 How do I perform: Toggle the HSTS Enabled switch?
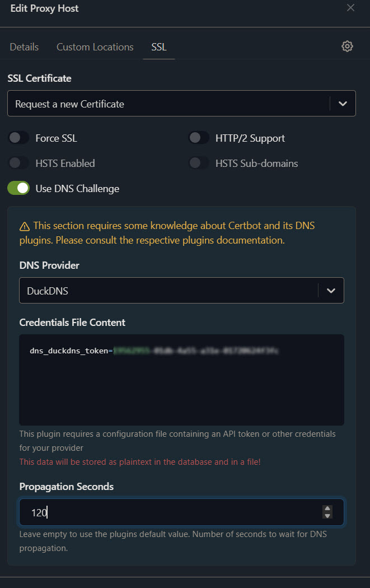coord(19,163)
